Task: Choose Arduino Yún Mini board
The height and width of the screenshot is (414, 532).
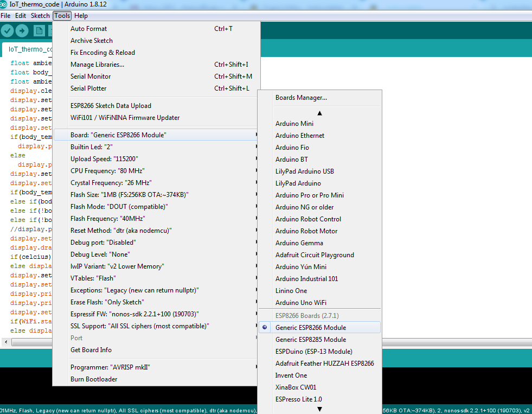Action: coord(319,267)
